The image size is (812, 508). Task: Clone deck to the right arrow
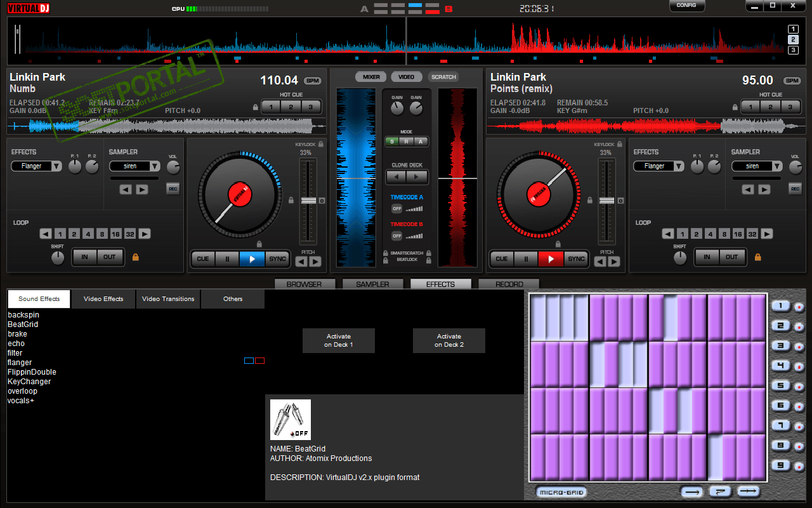[x=417, y=177]
